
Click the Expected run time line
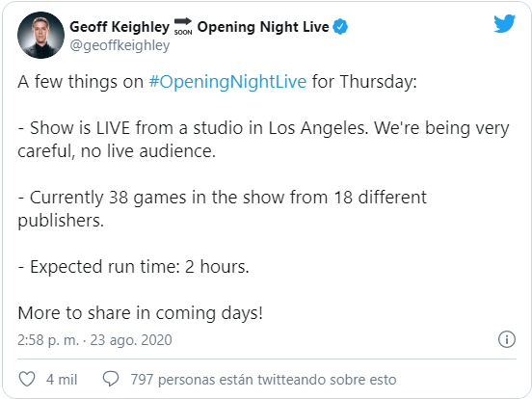pyautogui.click(x=133, y=267)
